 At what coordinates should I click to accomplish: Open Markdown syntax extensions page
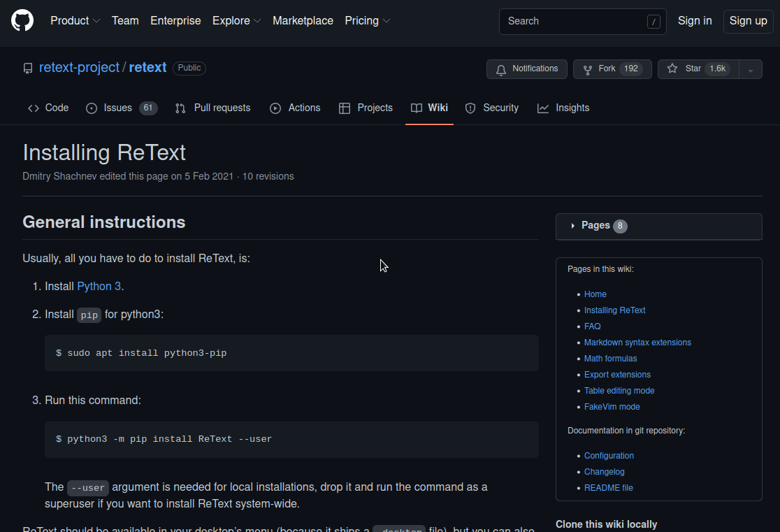coord(637,343)
